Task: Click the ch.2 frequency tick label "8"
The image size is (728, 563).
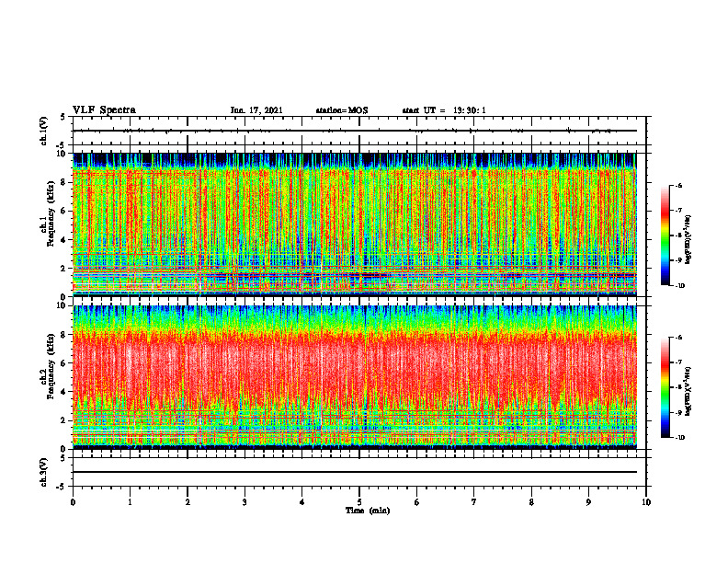Action: 64,335
